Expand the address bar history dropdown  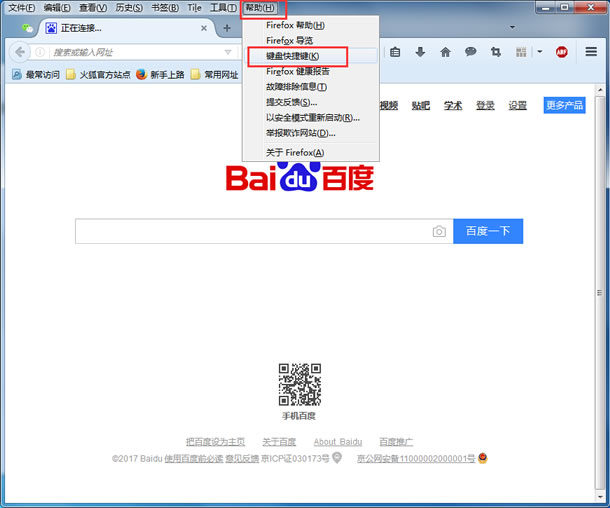click(x=228, y=52)
